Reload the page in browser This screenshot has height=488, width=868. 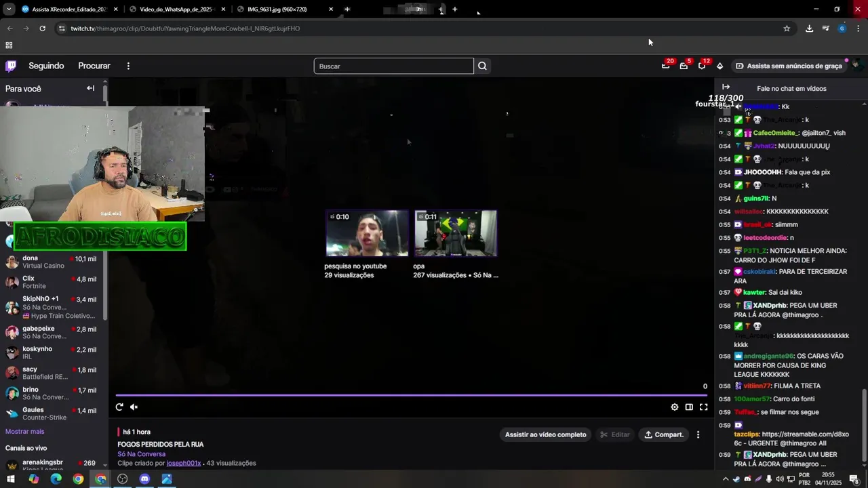point(42,28)
